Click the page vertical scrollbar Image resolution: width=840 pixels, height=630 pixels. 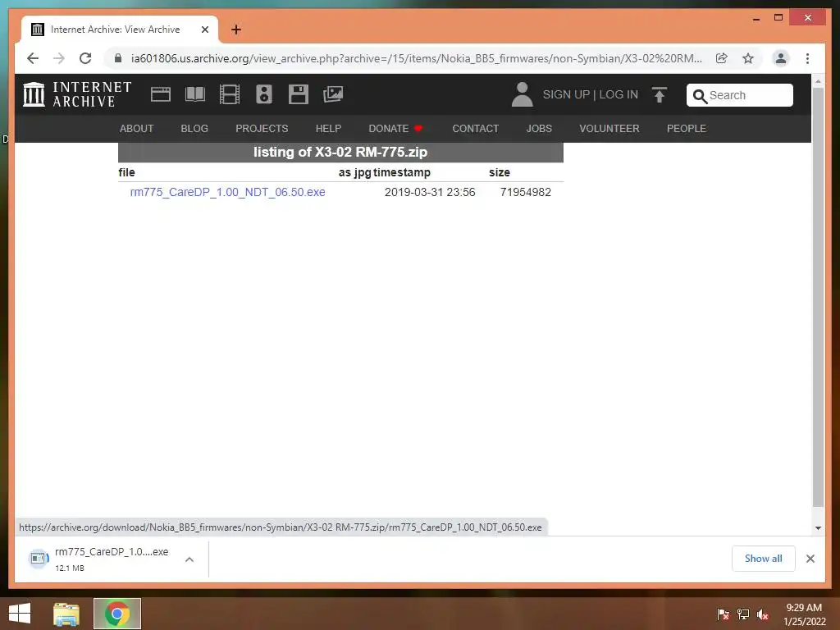point(818,298)
